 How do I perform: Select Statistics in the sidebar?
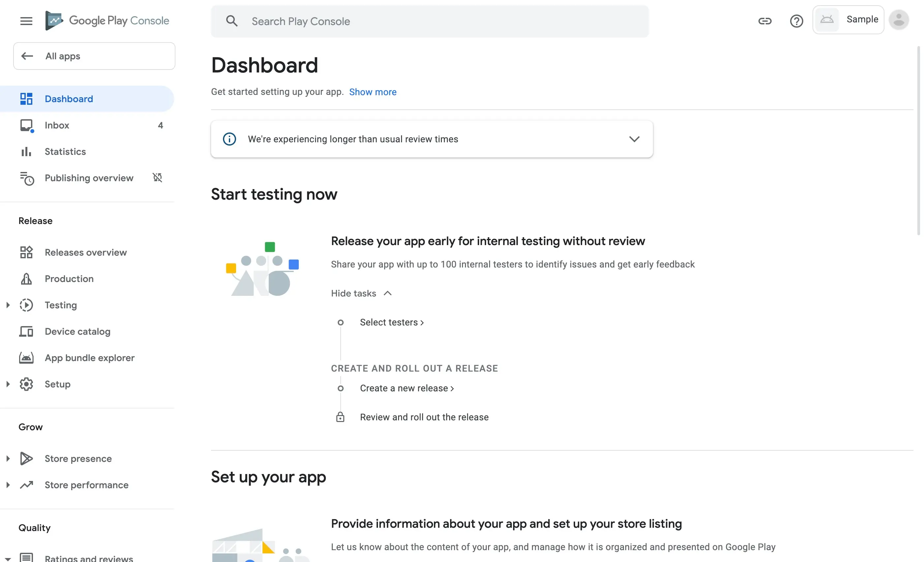65,151
